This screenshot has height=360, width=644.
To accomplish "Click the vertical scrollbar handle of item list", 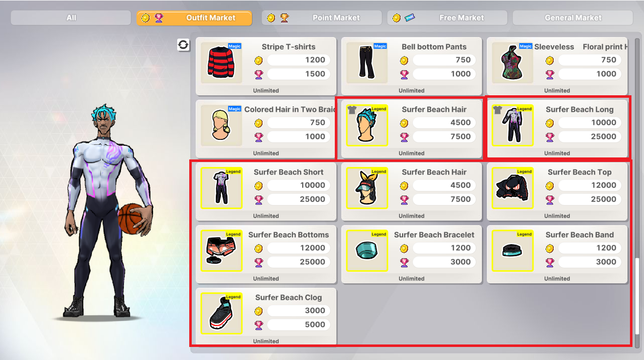I will tap(637, 297).
